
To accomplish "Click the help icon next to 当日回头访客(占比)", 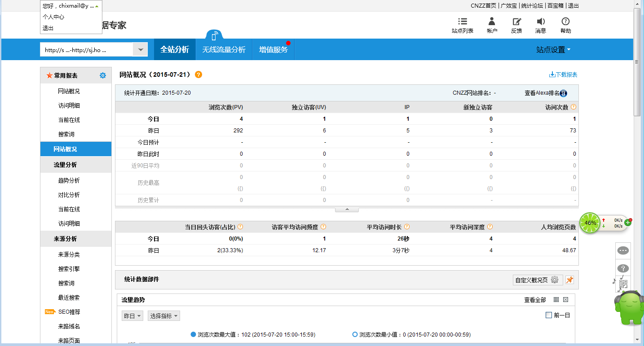I will point(240,227).
